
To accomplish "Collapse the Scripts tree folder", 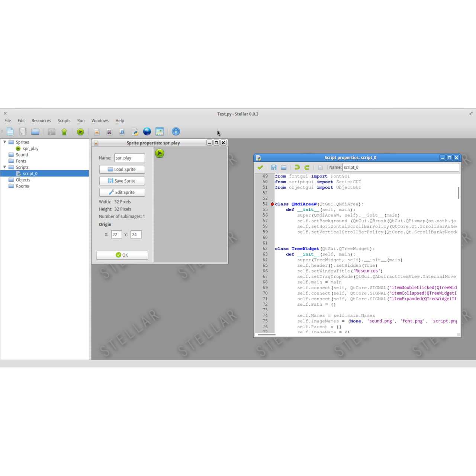I will coord(5,167).
